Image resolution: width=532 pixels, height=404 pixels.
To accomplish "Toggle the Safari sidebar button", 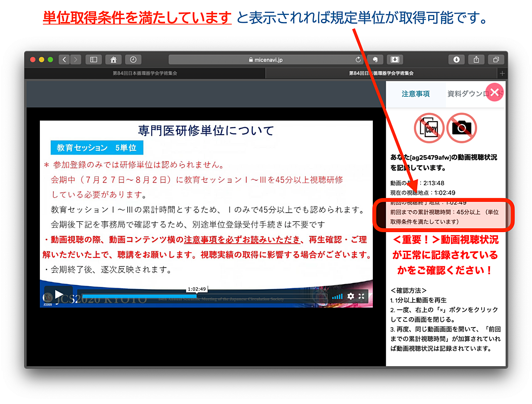I will (94, 60).
